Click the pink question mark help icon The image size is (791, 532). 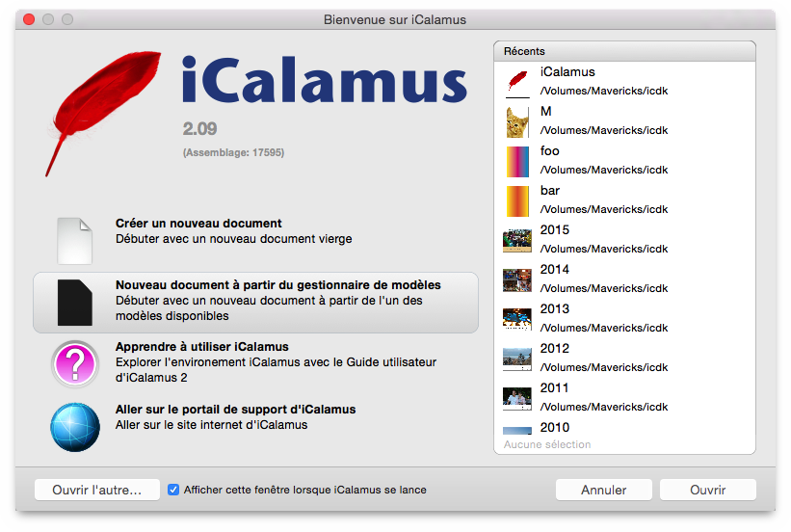pyautogui.click(x=75, y=364)
